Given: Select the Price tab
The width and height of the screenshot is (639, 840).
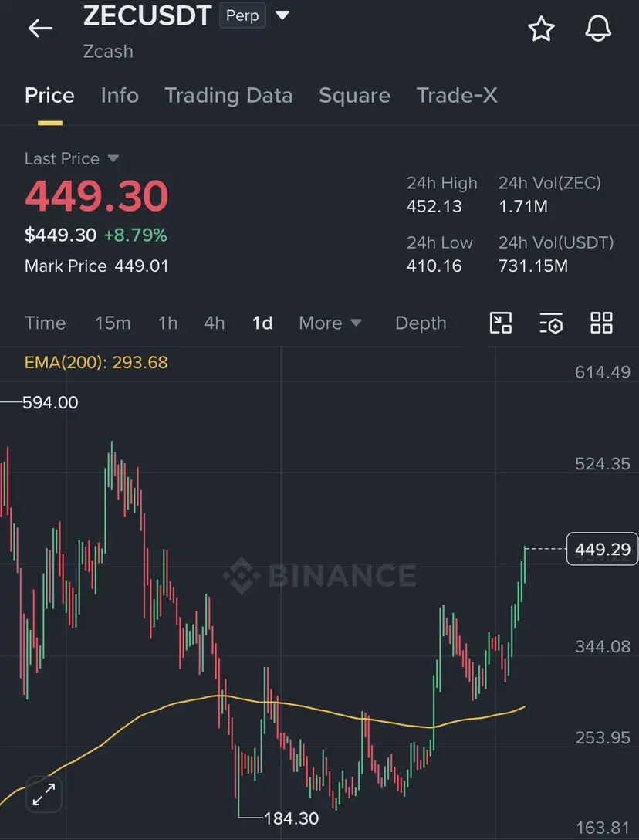Looking at the screenshot, I should pyautogui.click(x=49, y=96).
